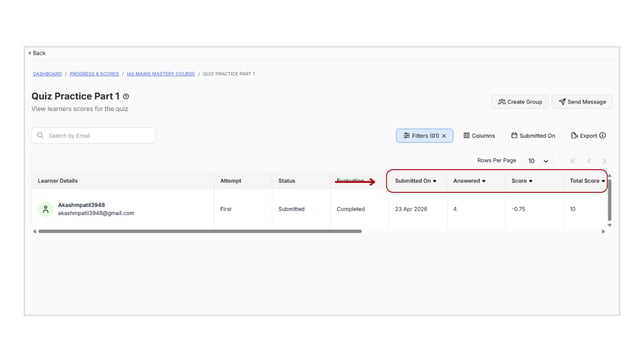Click the table's down scroll arrow
This screenshot has height=362, width=644.
click(x=610, y=225)
